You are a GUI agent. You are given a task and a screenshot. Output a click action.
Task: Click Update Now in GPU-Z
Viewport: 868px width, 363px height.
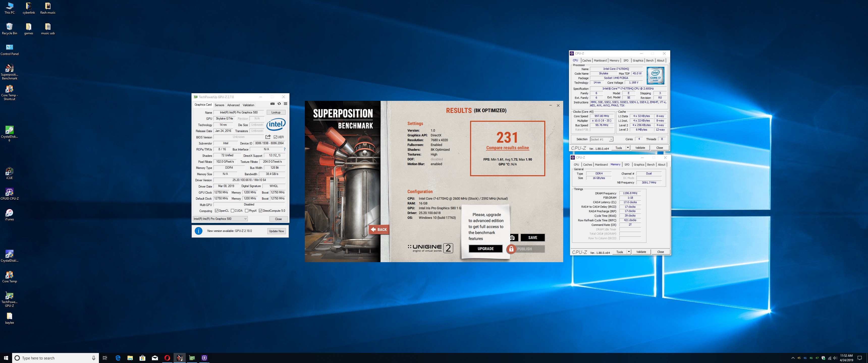click(276, 231)
